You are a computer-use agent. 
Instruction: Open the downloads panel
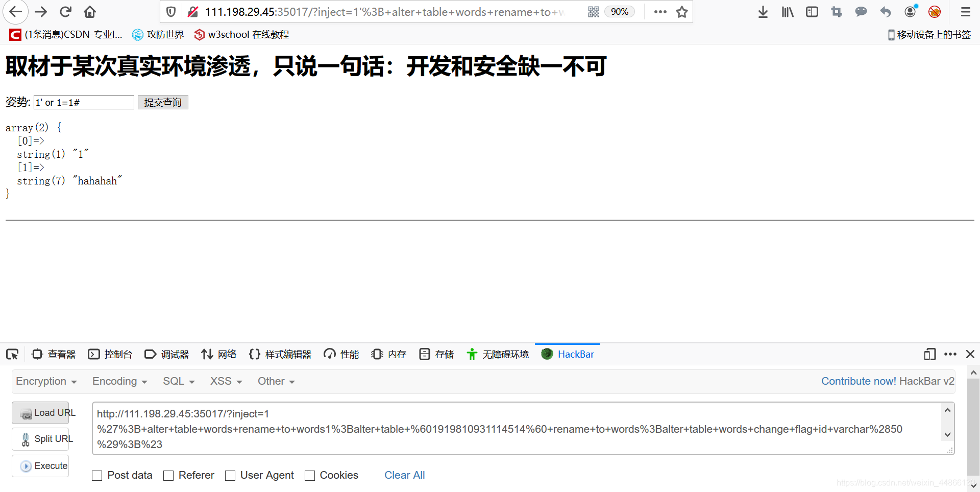pos(763,12)
